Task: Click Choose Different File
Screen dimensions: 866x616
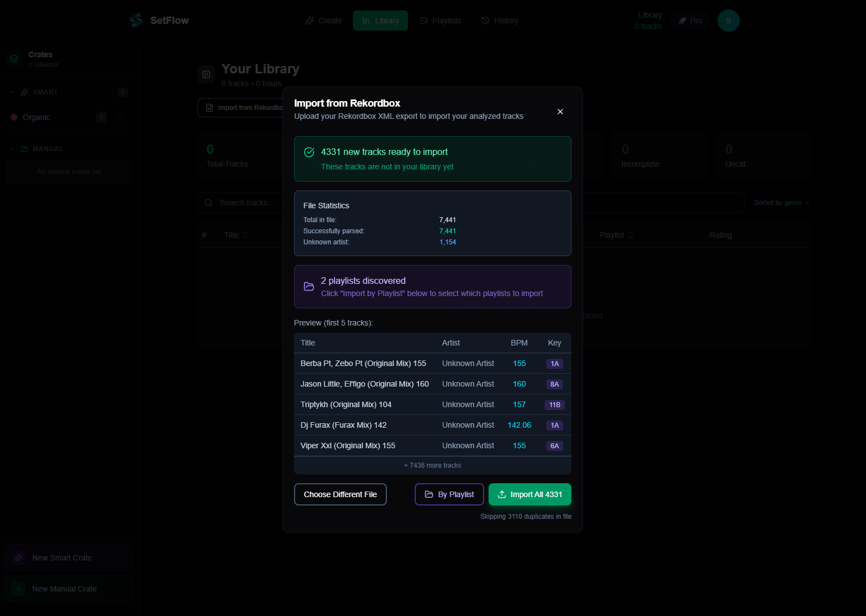Action: click(340, 494)
